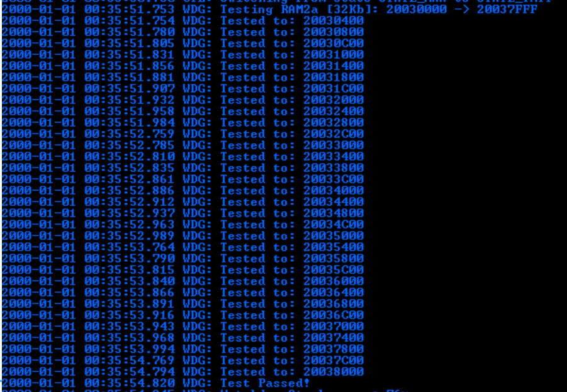Screen dimensions: 567x392
Task: Click address 20038000 in the log
Action: pos(334,371)
